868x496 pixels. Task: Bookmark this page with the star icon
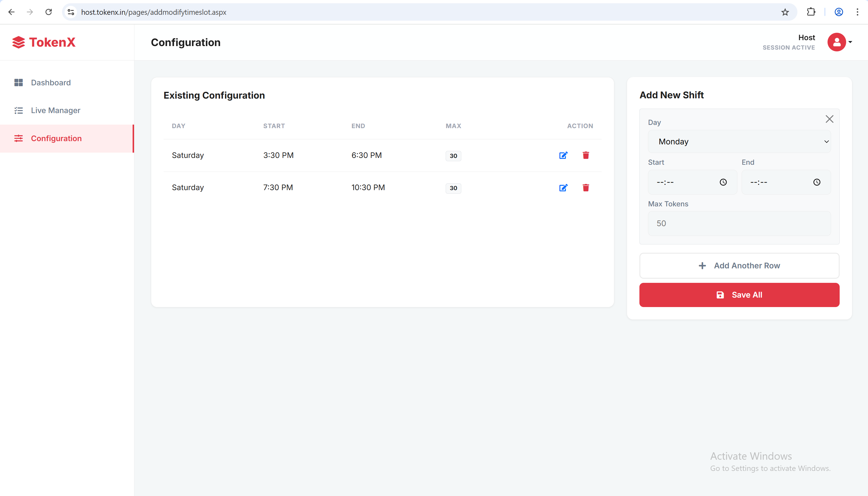pos(785,12)
